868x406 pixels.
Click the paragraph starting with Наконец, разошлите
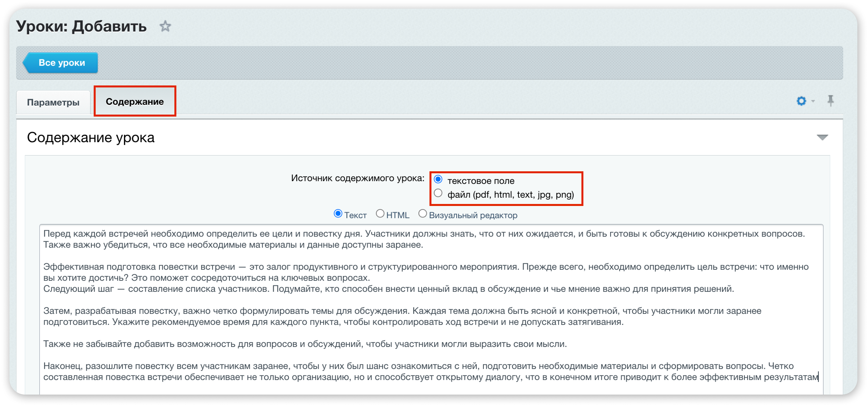click(x=431, y=372)
